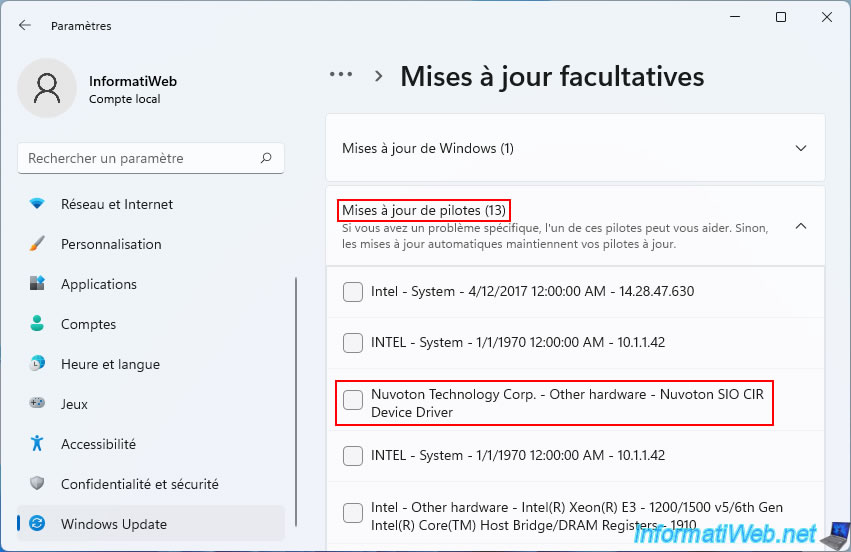Open the Applications settings page
Viewport: 851px width, 552px height.
[x=98, y=284]
